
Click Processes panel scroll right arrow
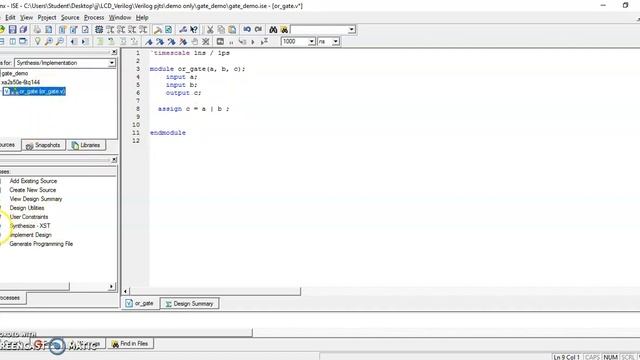[111, 287]
